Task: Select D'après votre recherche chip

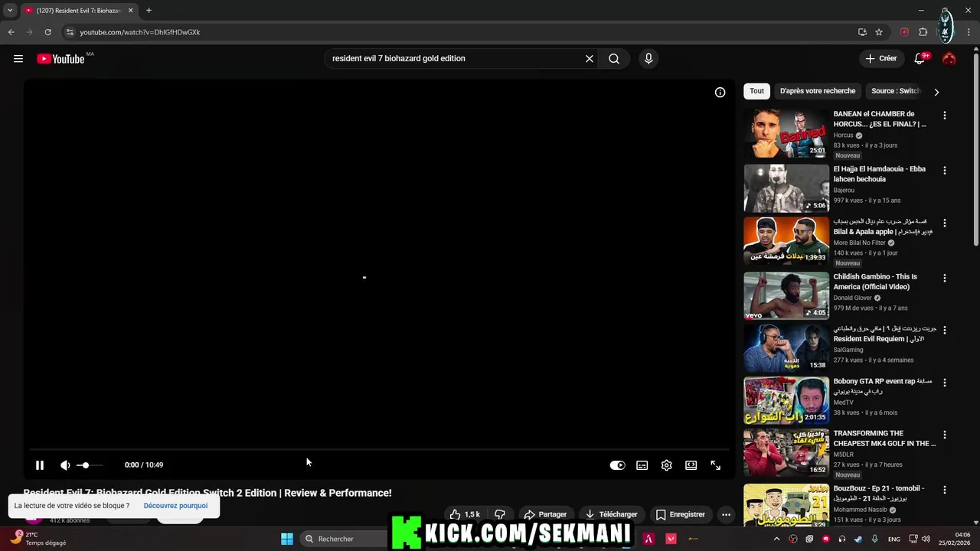Action: click(x=818, y=91)
